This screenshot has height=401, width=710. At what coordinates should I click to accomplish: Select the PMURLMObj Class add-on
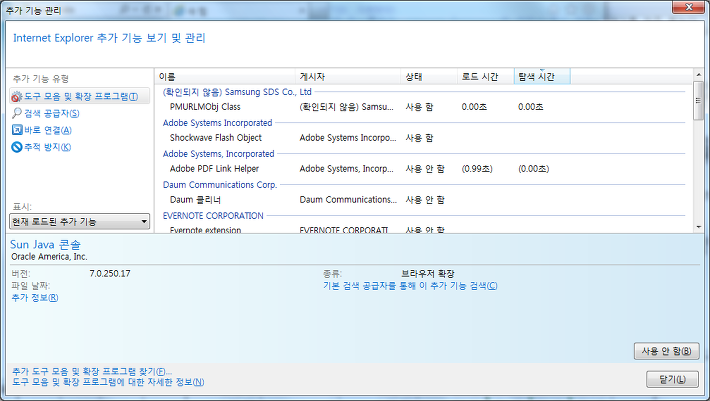[x=205, y=107]
